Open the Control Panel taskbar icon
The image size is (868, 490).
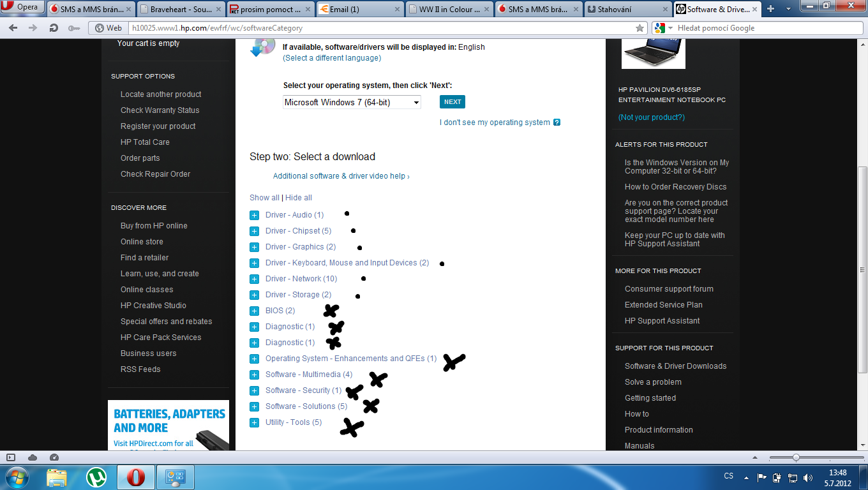(175, 477)
